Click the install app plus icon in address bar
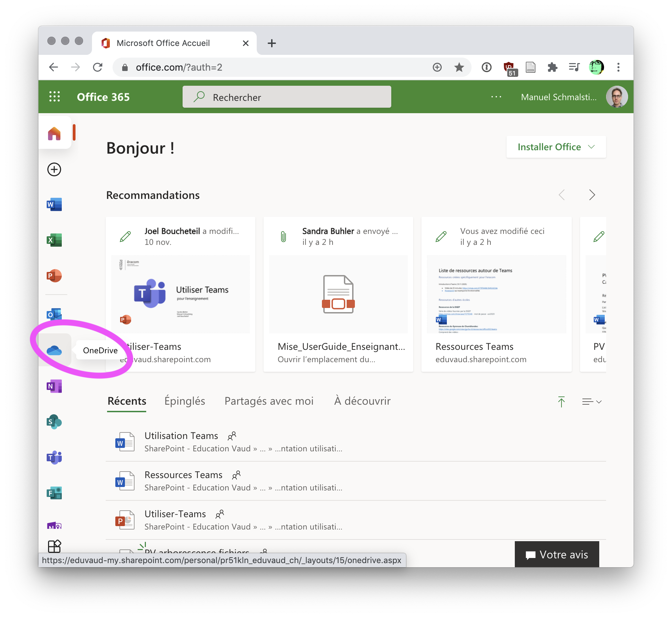Screen dimensions: 672x618 437,67
